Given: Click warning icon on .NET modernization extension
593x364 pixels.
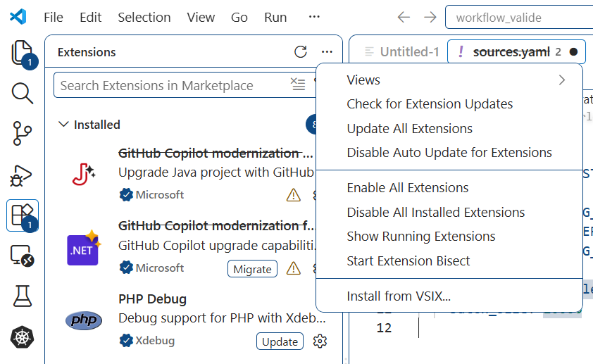Looking at the screenshot, I should tap(294, 268).
